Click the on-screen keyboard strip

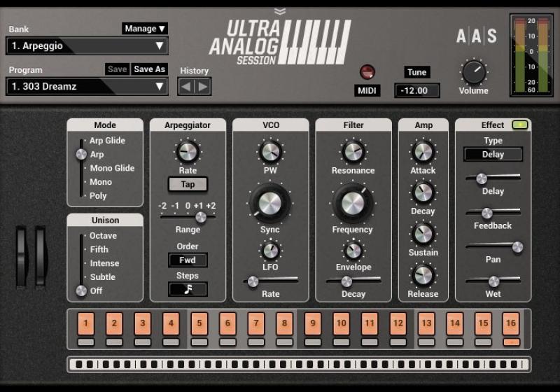pos(299,365)
